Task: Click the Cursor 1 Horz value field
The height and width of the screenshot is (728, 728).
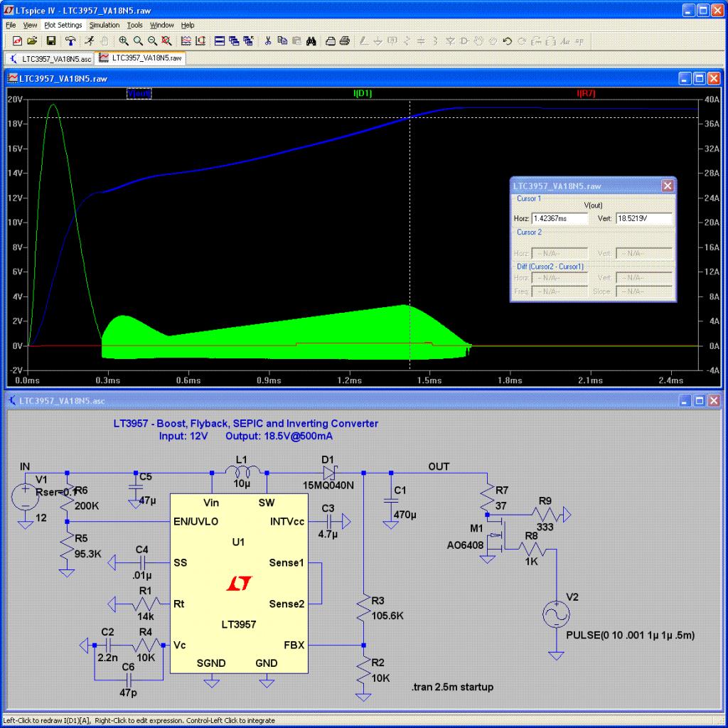Action: pyautogui.click(x=560, y=218)
